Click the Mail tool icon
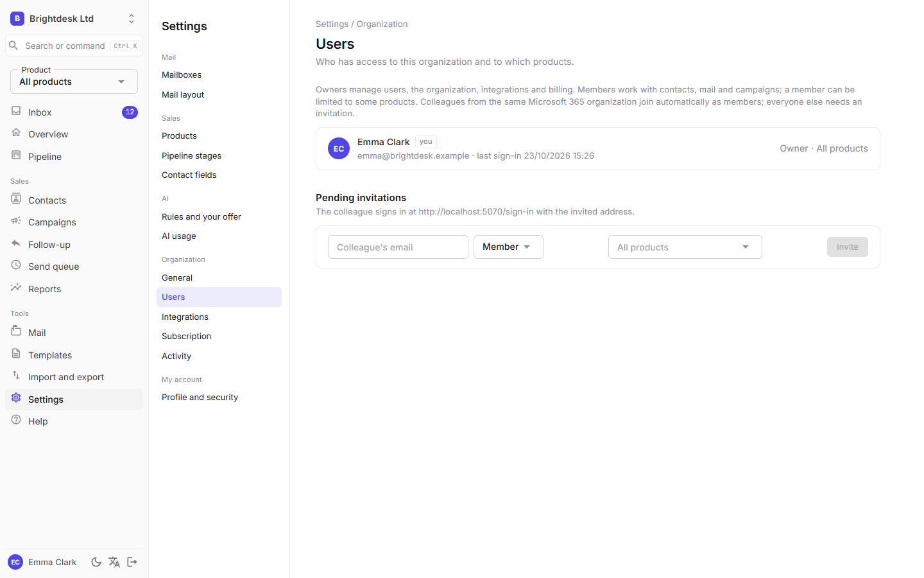The image size is (924, 578). pos(16,331)
